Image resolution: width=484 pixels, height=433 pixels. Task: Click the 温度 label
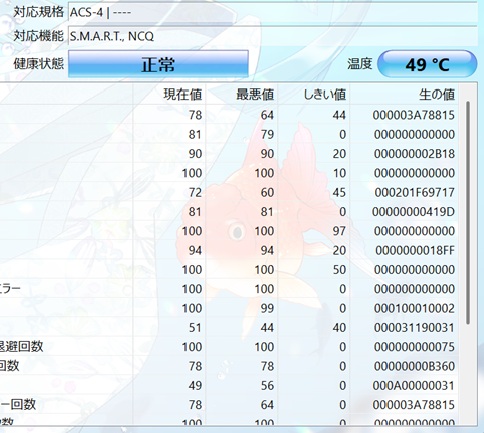pos(359,63)
